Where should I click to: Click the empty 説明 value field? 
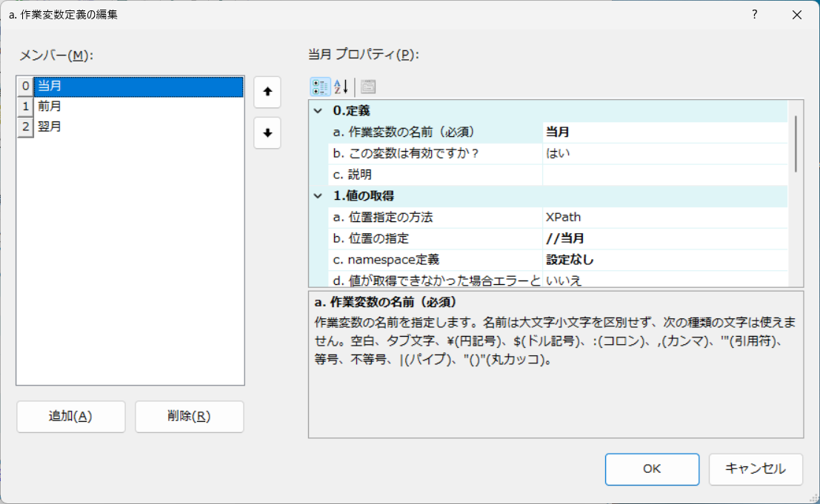[x=664, y=175]
